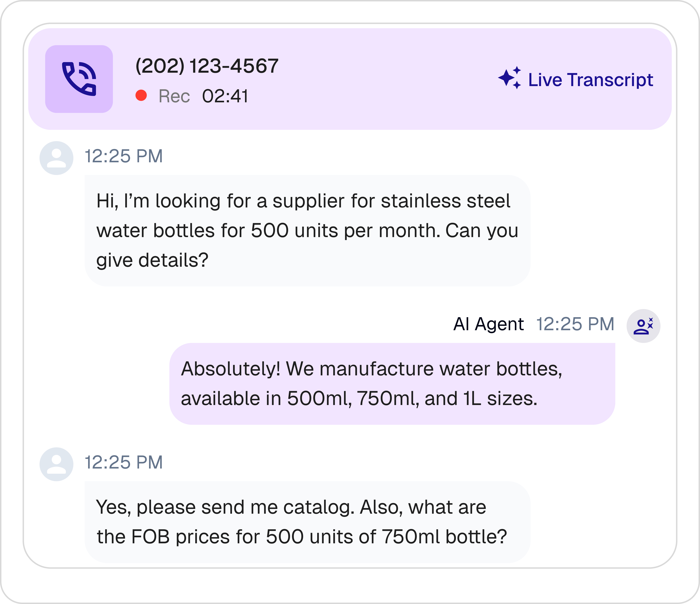Click the Rec label

tap(174, 96)
